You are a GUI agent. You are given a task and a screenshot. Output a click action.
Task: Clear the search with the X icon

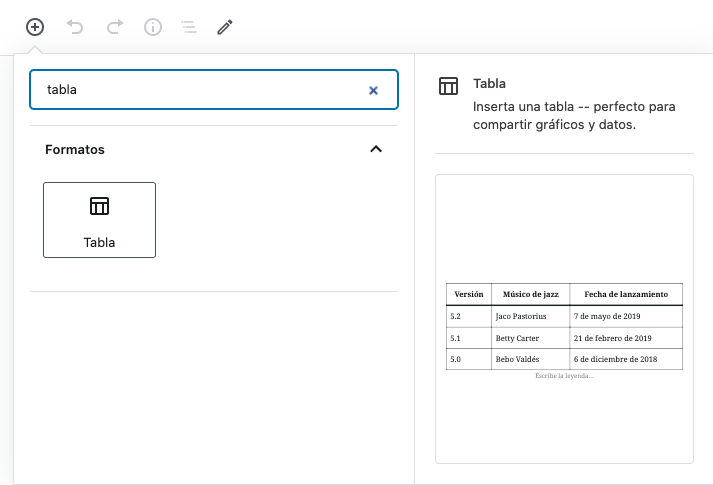(x=373, y=90)
